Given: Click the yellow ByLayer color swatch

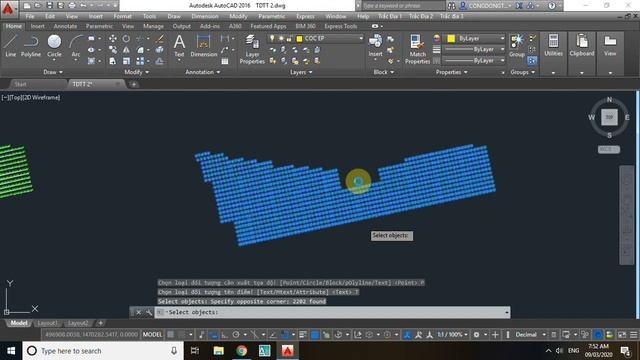Looking at the screenshot, I should (x=451, y=38).
